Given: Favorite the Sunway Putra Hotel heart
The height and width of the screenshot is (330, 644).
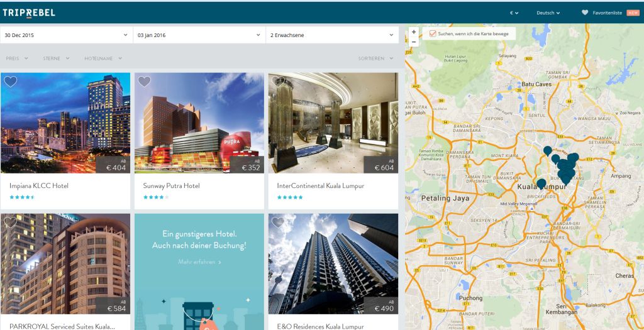Looking at the screenshot, I should click(144, 82).
